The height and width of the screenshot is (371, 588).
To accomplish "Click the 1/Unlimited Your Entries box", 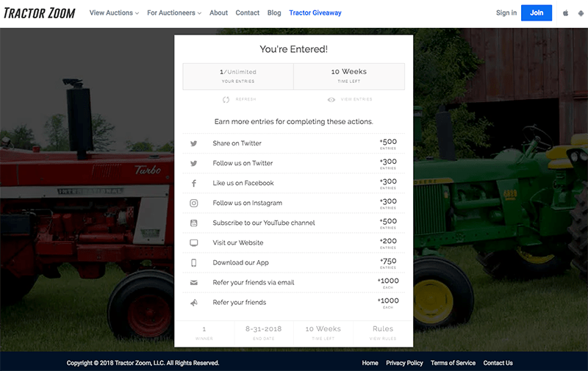I will tap(238, 76).
